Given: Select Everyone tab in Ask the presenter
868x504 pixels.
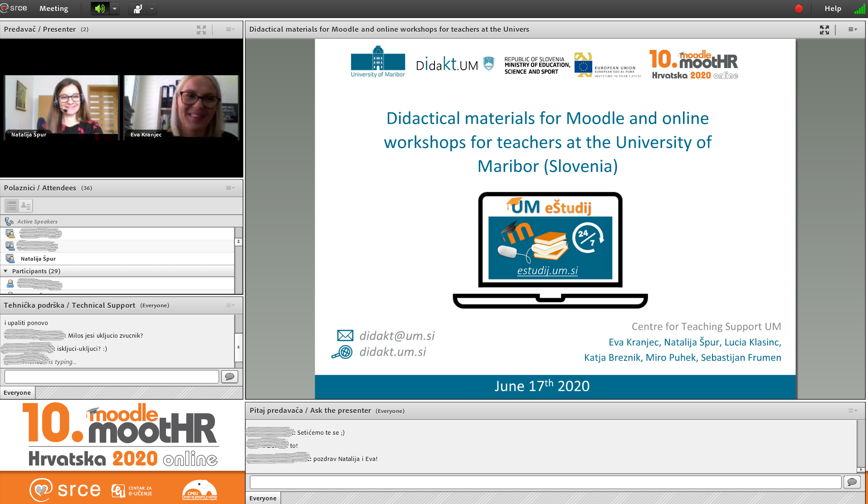Looking at the screenshot, I should pyautogui.click(x=263, y=498).
